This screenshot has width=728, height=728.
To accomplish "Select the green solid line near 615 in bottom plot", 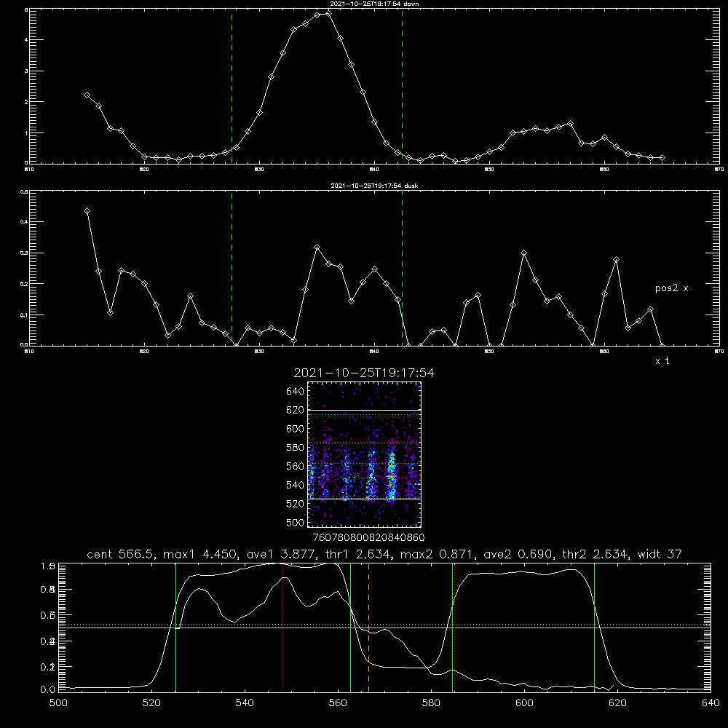I will click(594, 628).
